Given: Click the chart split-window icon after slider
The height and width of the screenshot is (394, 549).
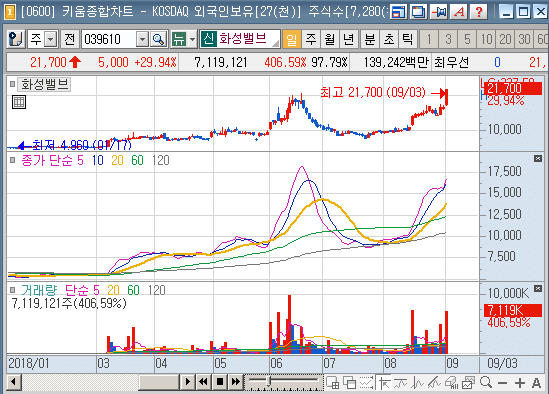Looking at the screenshot, I should pyautogui.click(x=332, y=382).
